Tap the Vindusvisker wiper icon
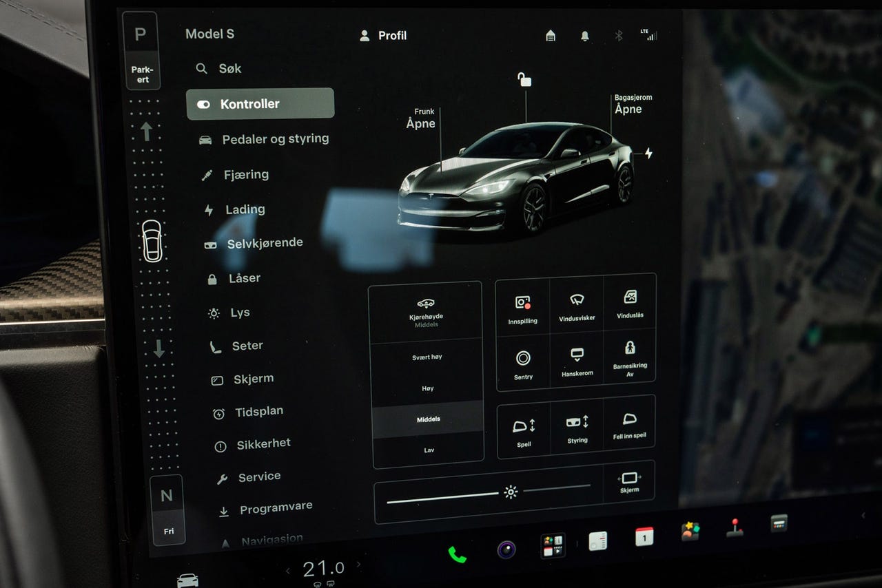The width and height of the screenshot is (882, 588). 577,307
